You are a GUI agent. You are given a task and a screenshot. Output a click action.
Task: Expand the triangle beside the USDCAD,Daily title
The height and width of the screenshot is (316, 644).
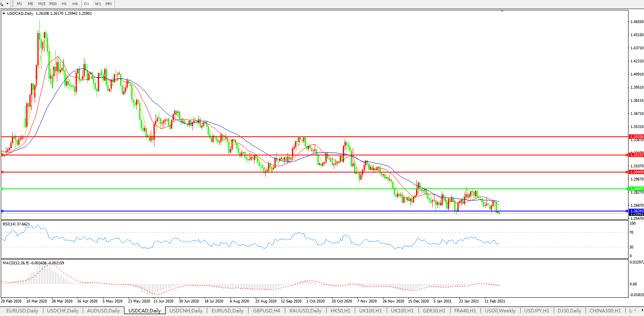[4, 14]
